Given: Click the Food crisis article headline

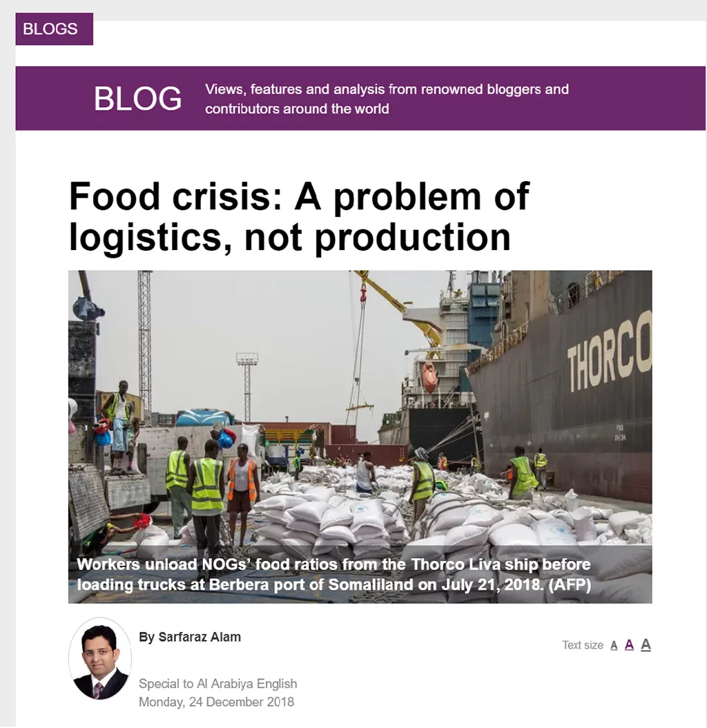Looking at the screenshot, I should click(x=299, y=216).
